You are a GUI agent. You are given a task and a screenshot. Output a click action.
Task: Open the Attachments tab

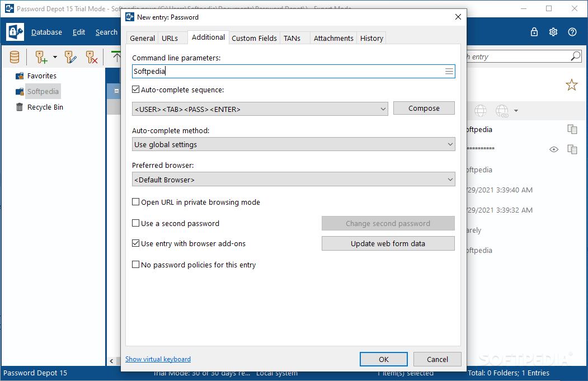tap(333, 38)
